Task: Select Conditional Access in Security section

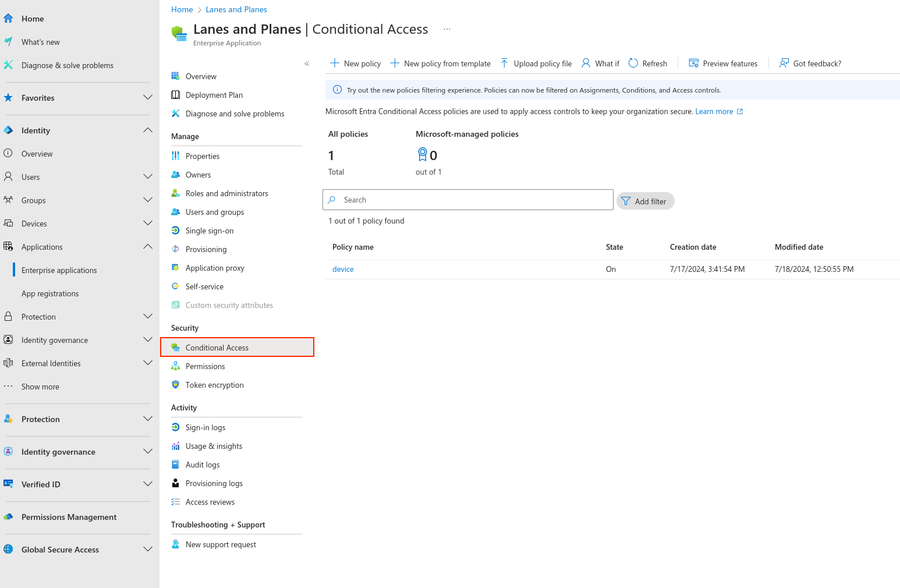Action: point(237,347)
